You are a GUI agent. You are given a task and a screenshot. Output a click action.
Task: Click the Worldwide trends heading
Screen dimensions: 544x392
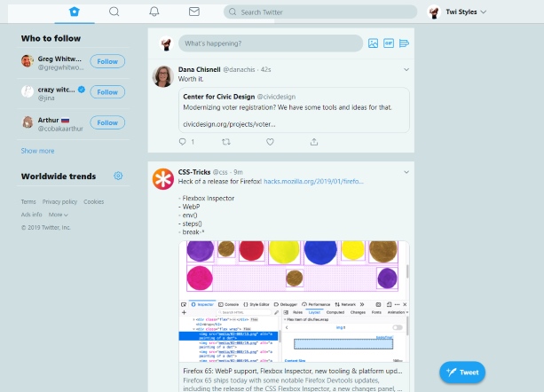(x=59, y=176)
